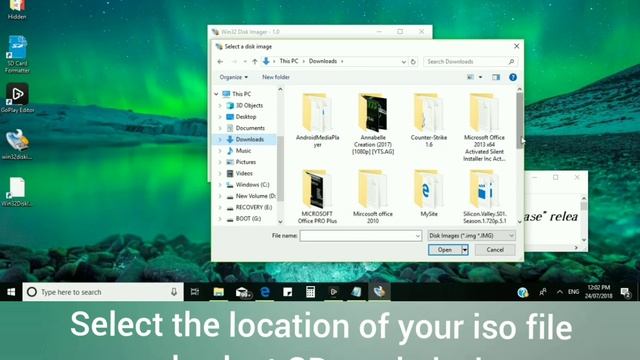640x360 pixels.
Task: Open the AndroidMediaPlayer folder
Action: 318,120
